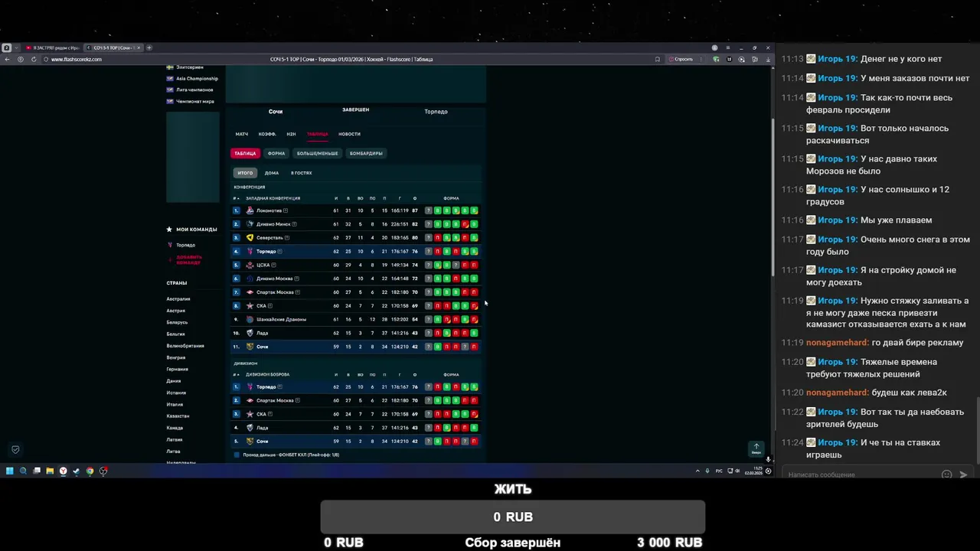980x551 pixels.
Task: Switch to the H2H tab
Action: point(291,134)
